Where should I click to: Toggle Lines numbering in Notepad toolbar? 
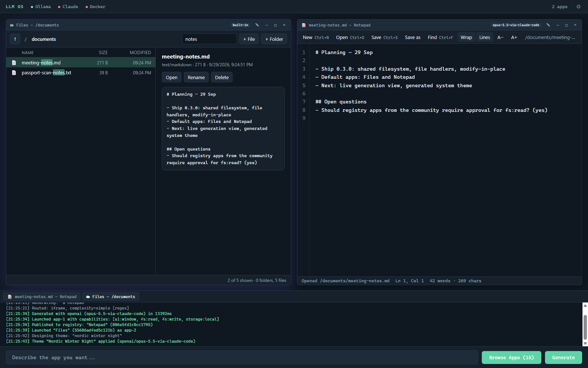(x=485, y=38)
